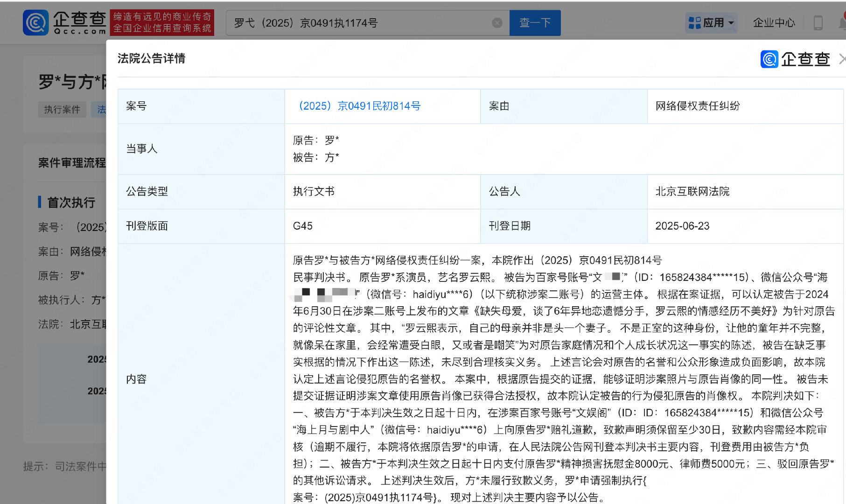
Task: Click the defendant line 被告：方*
Action: [316, 158]
